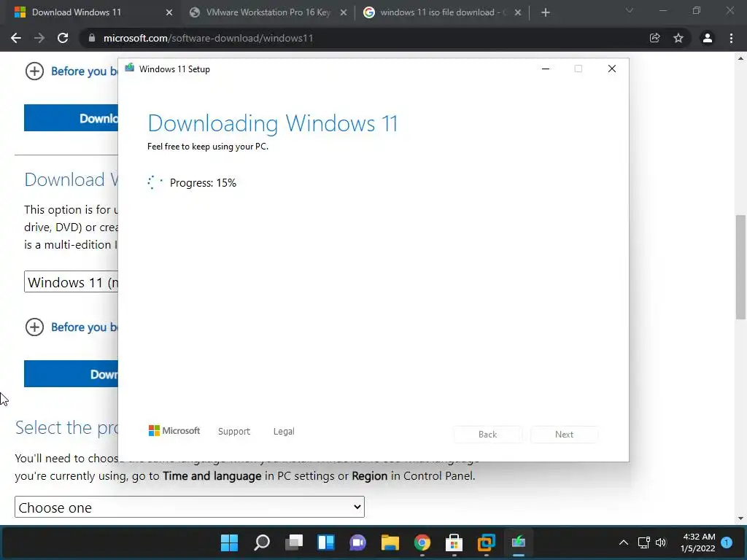747x560 pixels.
Task: Click the lower blue Download button on page
Action: 71,374
